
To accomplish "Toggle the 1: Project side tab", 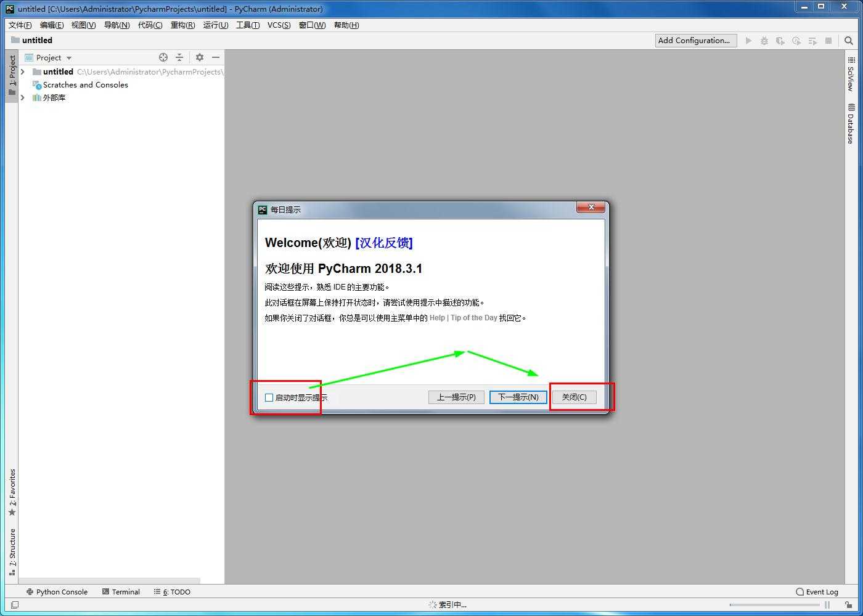I will pyautogui.click(x=12, y=75).
